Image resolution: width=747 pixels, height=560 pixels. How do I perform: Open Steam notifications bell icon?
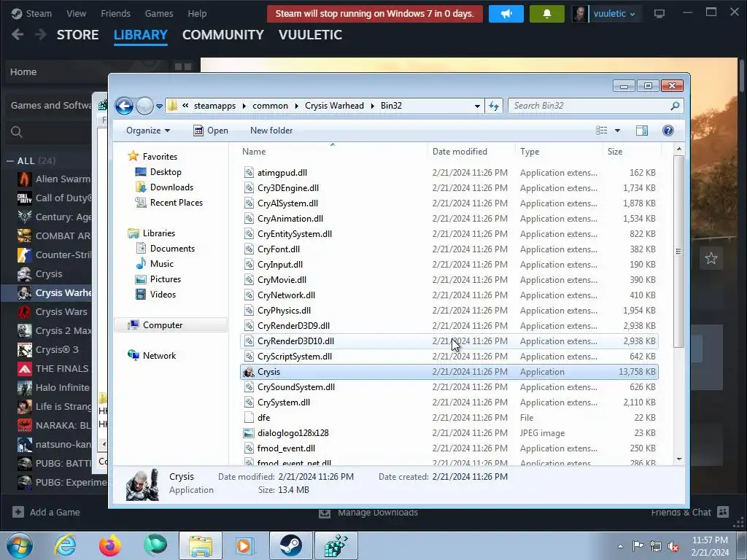pyautogui.click(x=547, y=14)
